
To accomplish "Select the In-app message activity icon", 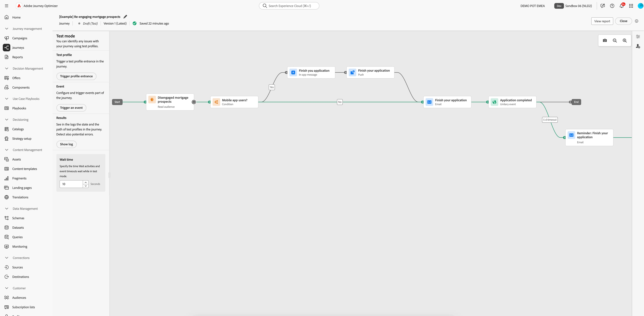I will [x=293, y=73].
